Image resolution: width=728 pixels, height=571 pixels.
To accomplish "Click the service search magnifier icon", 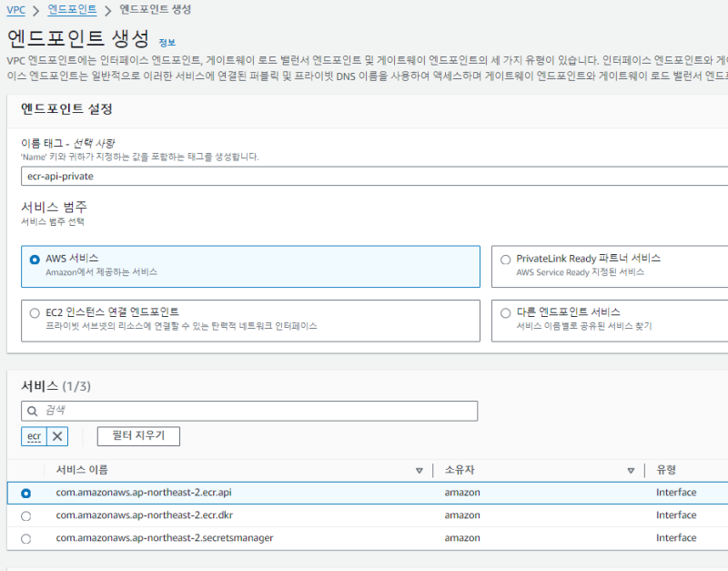I will [33, 412].
